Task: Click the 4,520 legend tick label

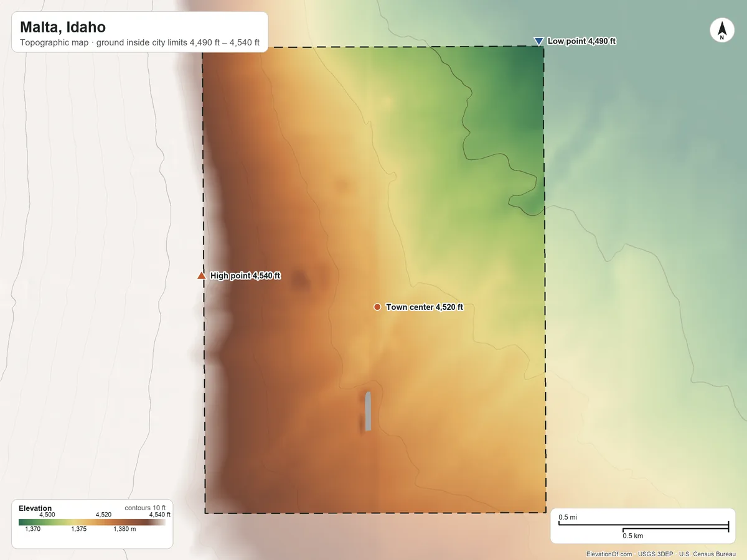Action: point(103,515)
